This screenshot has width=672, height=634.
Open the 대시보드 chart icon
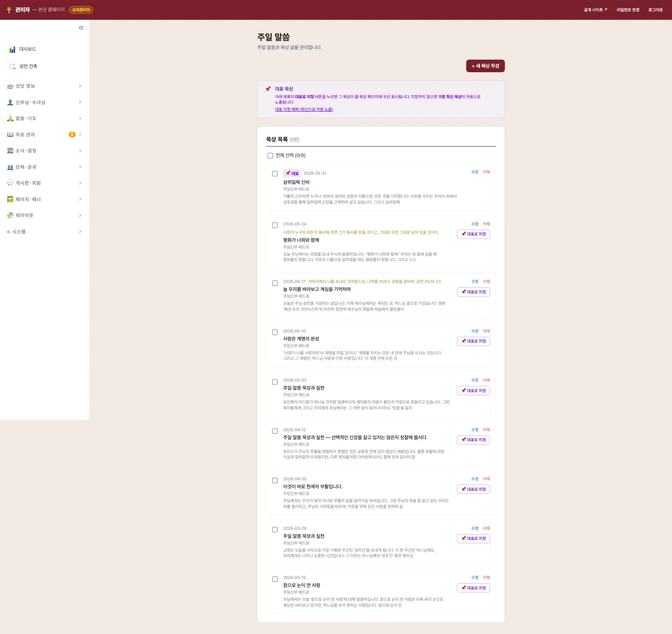pyautogui.click(x=12, y=49)
